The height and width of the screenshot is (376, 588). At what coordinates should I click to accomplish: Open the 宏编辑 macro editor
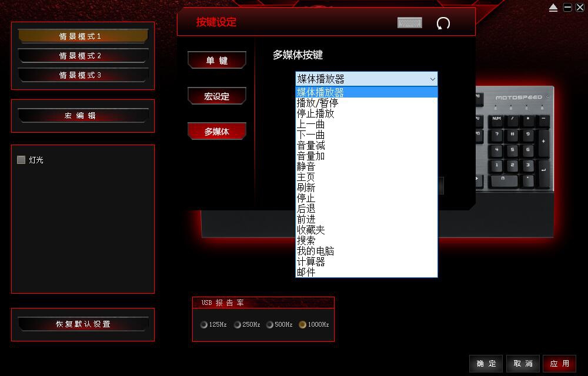(x=82, y=115)
